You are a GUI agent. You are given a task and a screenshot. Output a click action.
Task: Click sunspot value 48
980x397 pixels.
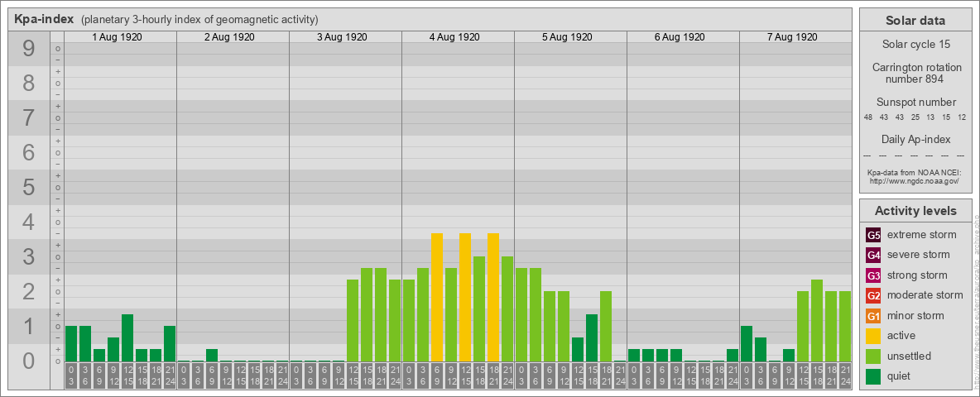[868, 117]
